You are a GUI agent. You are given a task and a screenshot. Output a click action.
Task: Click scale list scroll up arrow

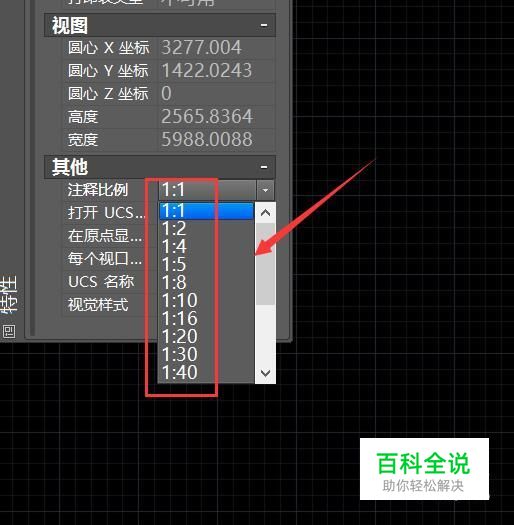coord(265,212)
